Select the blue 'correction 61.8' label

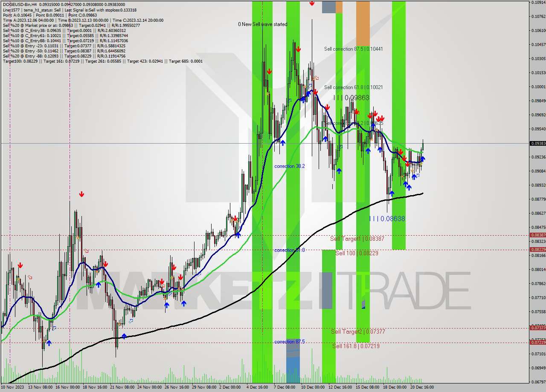tap(290, 250)
